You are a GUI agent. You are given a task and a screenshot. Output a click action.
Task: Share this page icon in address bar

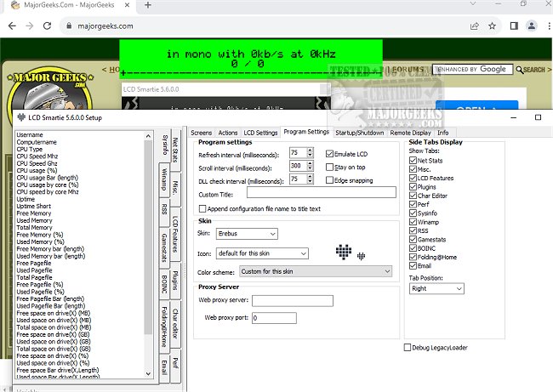coord(475,26)
